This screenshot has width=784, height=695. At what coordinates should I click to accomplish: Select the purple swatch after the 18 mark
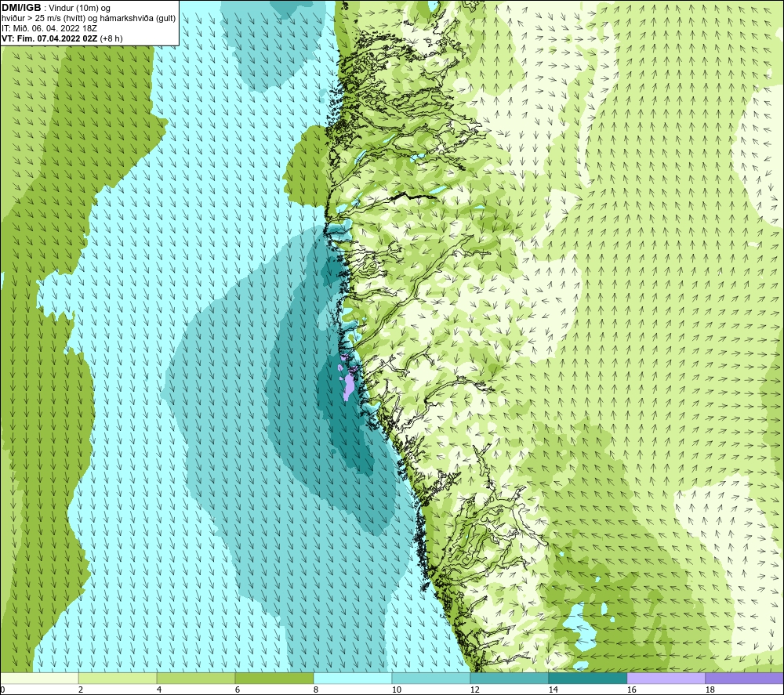coord(744,678)
